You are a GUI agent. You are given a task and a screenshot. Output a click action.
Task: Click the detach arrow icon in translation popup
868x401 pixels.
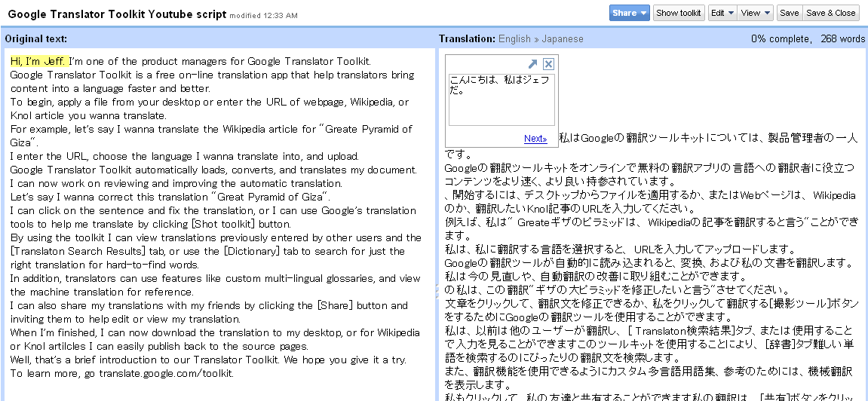(532, 63)
